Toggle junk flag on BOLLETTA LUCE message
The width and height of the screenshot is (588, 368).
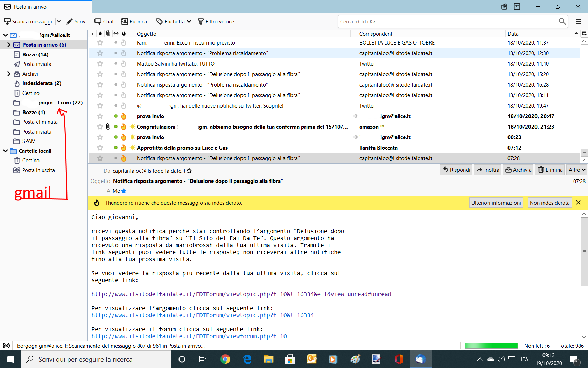(124, 42)
